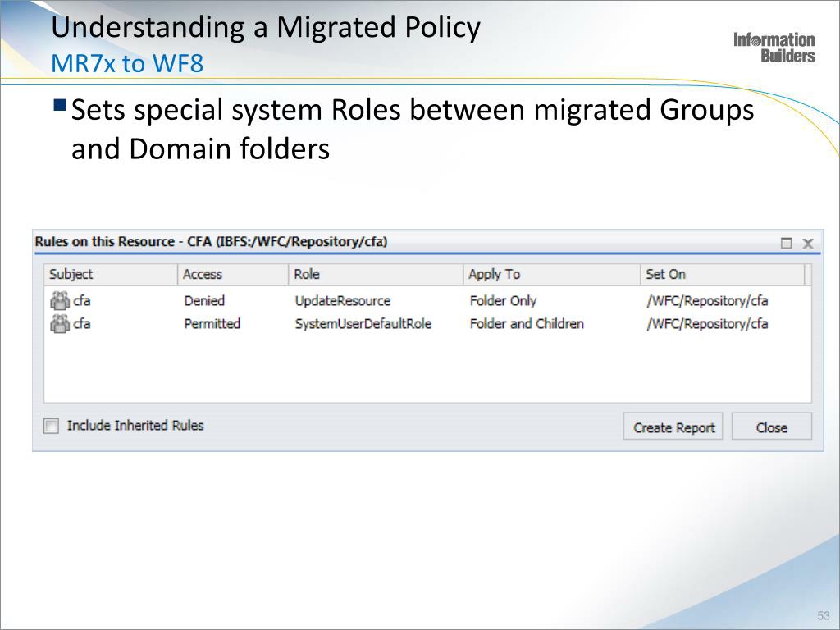Select the Folder and Children cell

(x=527, y=323)
